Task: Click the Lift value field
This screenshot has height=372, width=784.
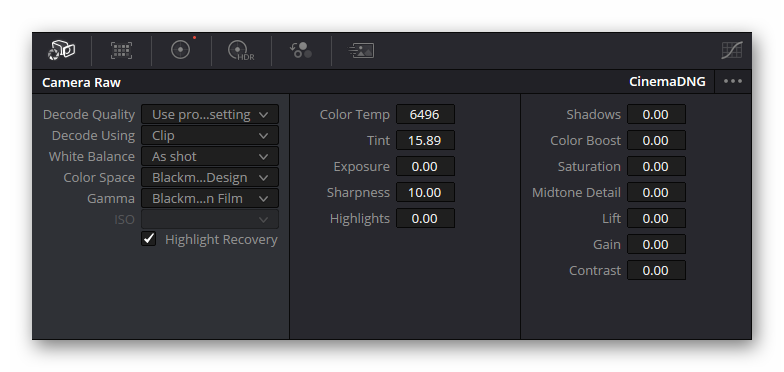Action: click(x=656, y=218)
